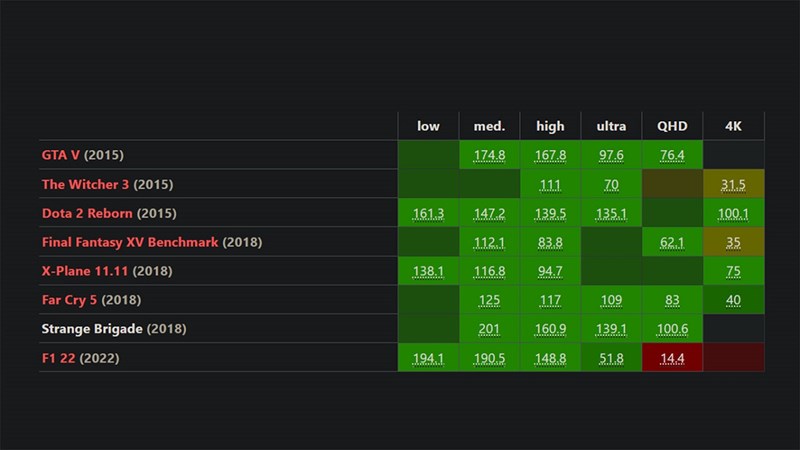Click X-Plane 4K value 75
Screen dimensions: 800x450
tap(733, 271)
